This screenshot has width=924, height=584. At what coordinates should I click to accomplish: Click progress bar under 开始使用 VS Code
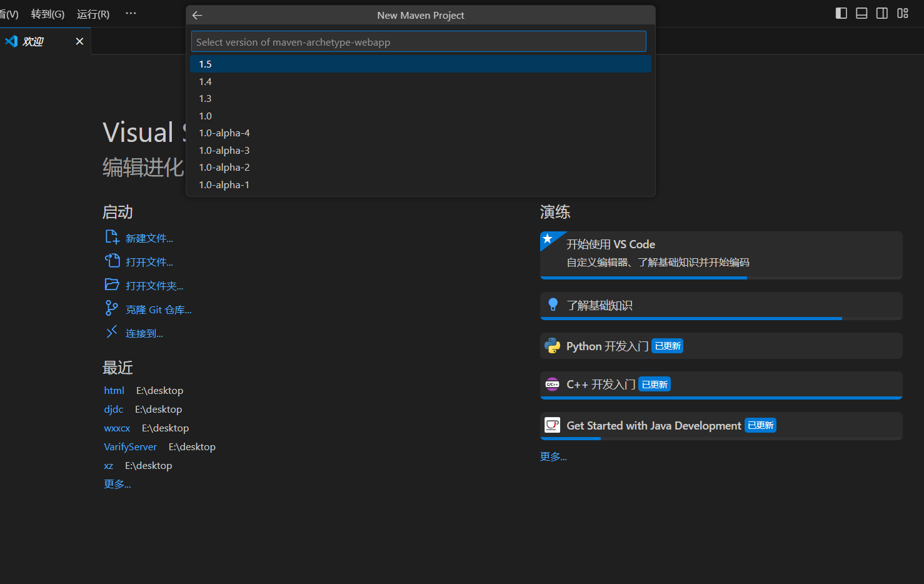pyautogui.click(x=721, y=278)
